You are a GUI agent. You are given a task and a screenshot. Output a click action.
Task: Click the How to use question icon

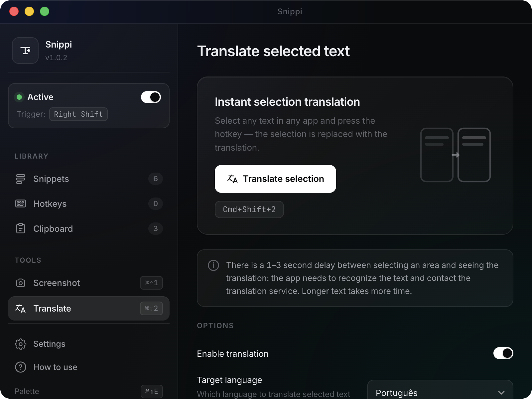click(21, 367)
